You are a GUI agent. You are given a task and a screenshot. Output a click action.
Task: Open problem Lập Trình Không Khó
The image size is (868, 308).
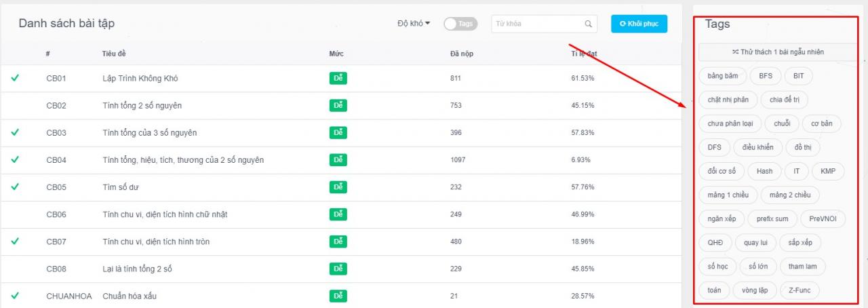pyautogui.click(x=140, y=79)
